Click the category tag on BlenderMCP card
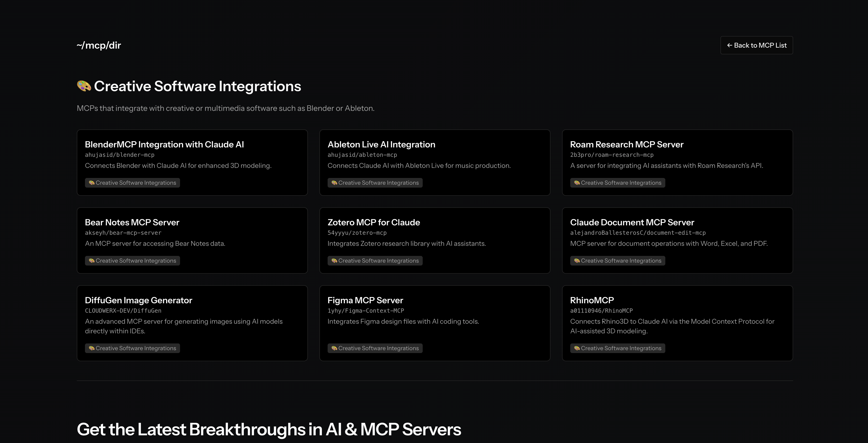This screenshot has height=443, width=868. (x=132, y=183)
